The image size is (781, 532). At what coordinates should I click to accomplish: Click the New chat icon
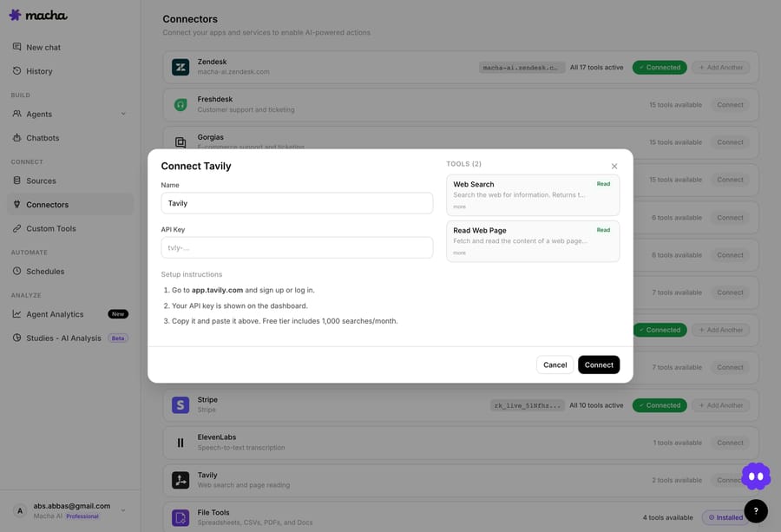17,47
